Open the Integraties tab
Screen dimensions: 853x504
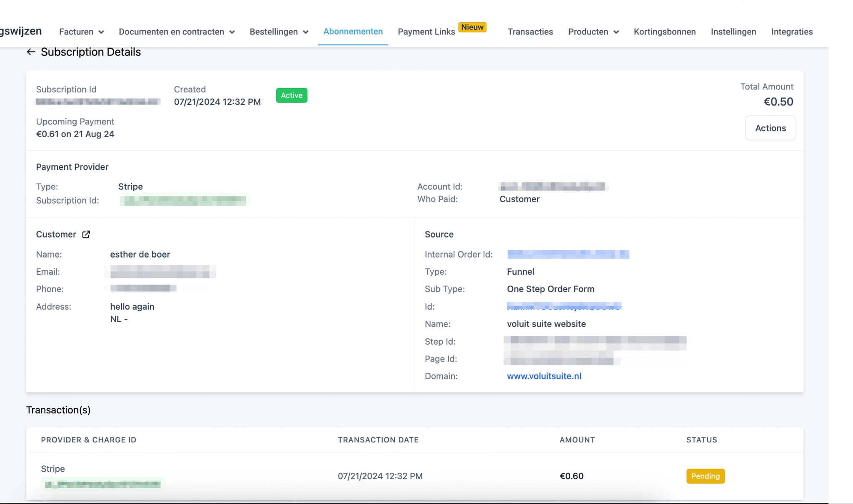point(791,32)
